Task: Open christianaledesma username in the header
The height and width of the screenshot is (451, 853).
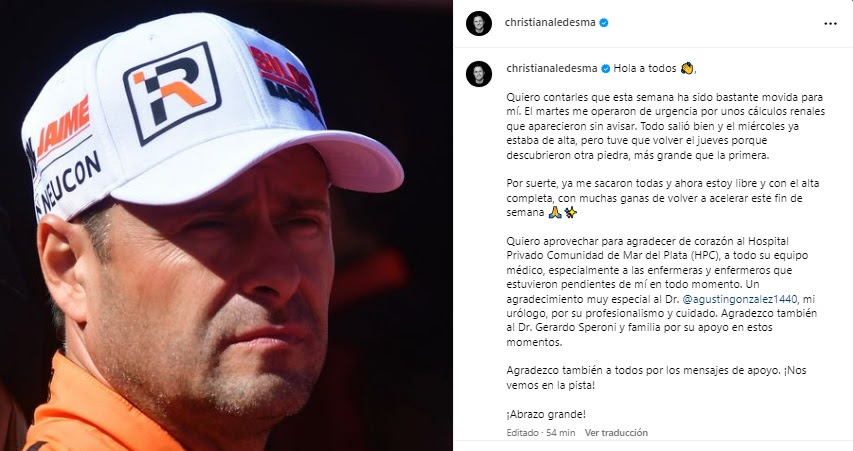Action: [x=550, y=23]
